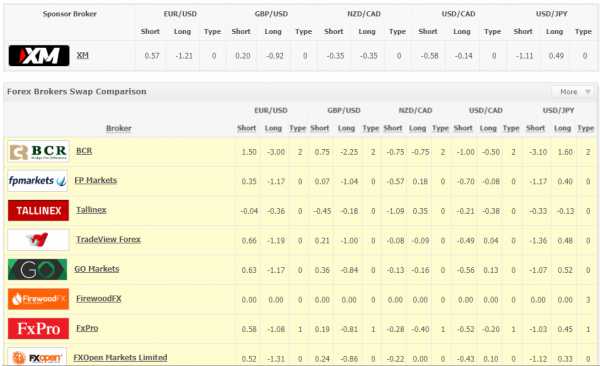Open the Tallinex broker link
This screenshot has height=366, width=600.
click(x=91, y=210)
